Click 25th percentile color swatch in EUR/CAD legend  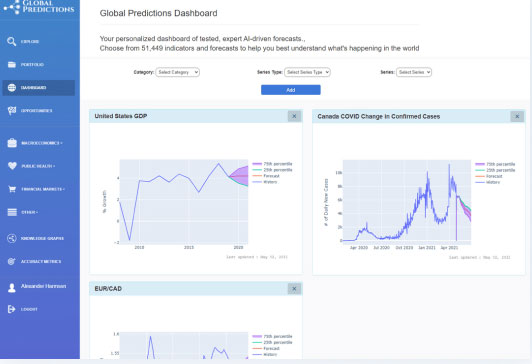click(257, 343)
